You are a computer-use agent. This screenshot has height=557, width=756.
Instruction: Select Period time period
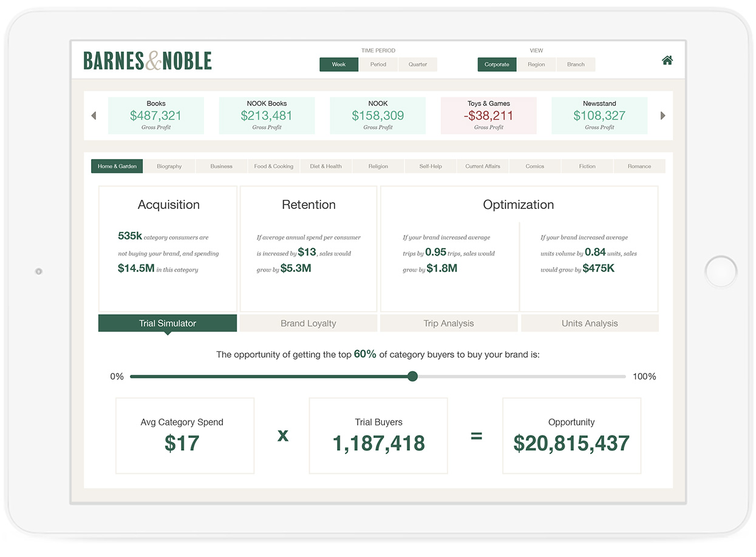click(378, 64)
